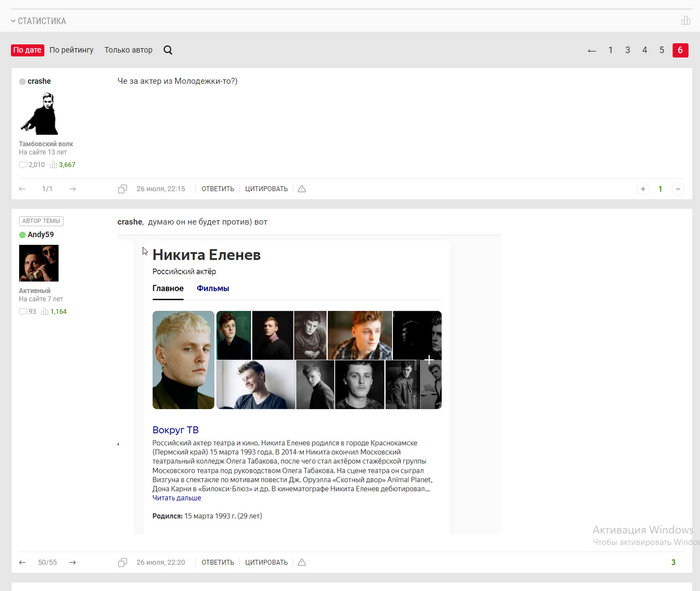
Task: Click ЦИТИРОВАТЬ on crashe's post
Action: pos(266,189)
